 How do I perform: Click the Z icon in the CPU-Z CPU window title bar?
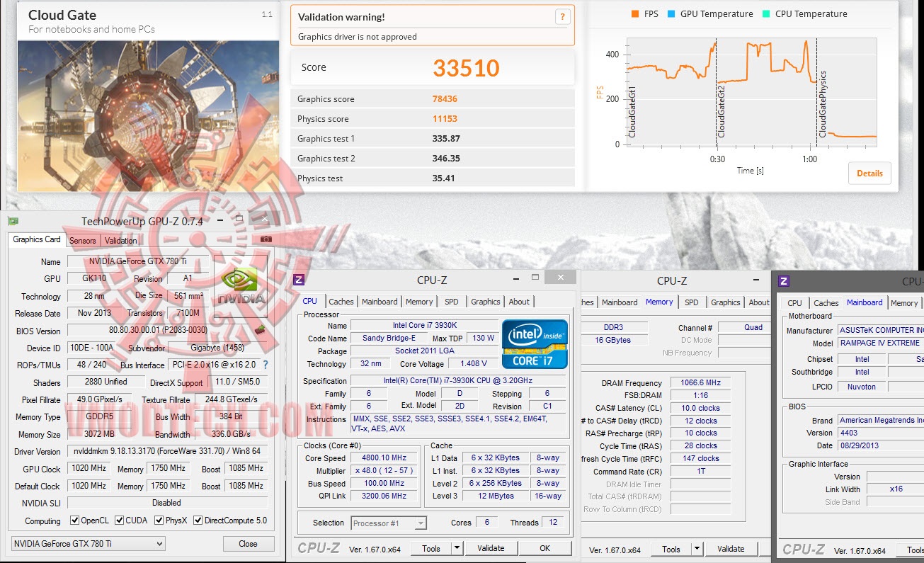point(299,280)
